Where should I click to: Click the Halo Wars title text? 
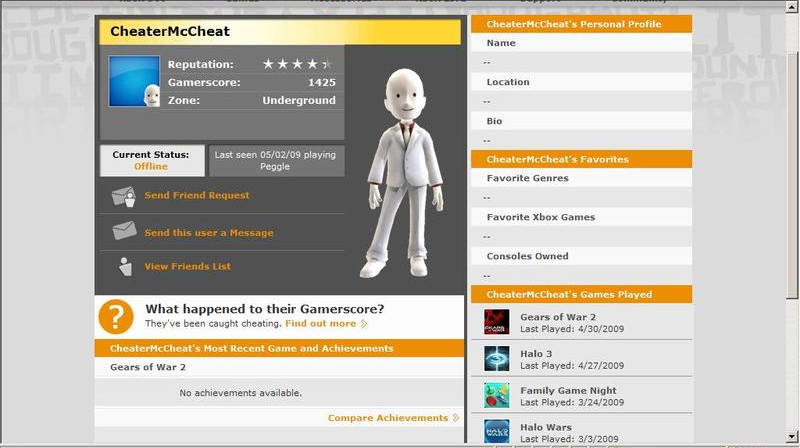pyautogui.click(x=545, y=427)
